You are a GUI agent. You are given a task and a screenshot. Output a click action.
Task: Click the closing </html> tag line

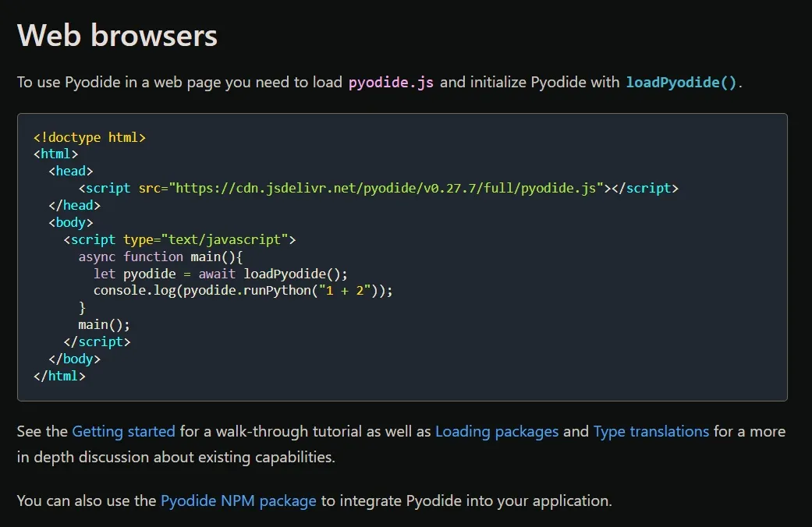pos(59,376)
